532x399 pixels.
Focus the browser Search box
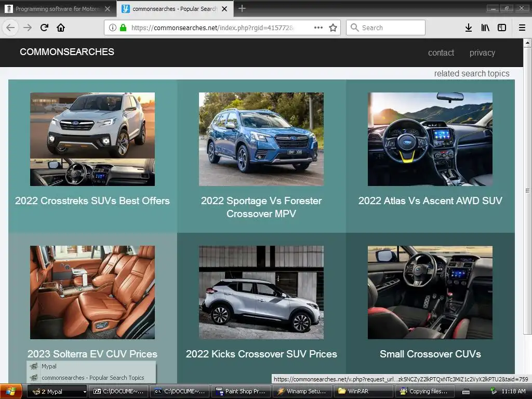386,28
